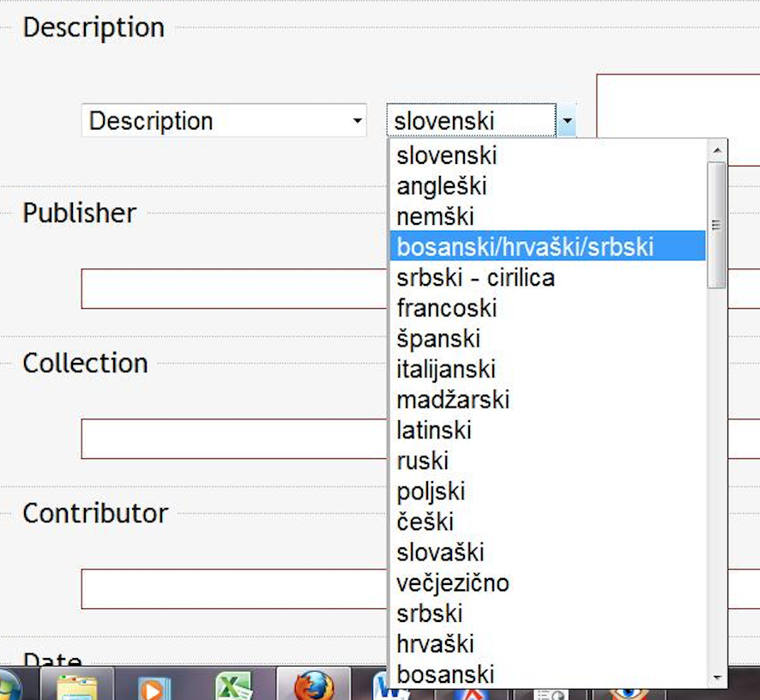Collapse the slovenski language dropdown arrow

click(566, 122)
